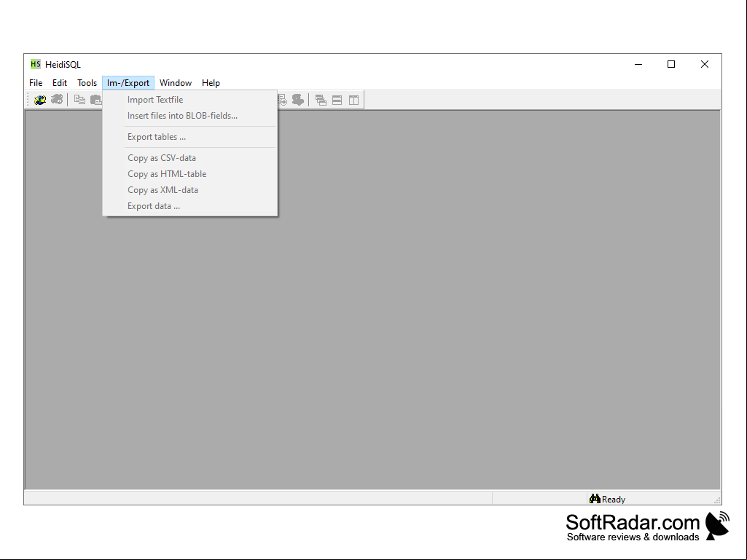The image size is (747, 560).
Task: Click the binoculars icon in status bar
Action: 595,499
